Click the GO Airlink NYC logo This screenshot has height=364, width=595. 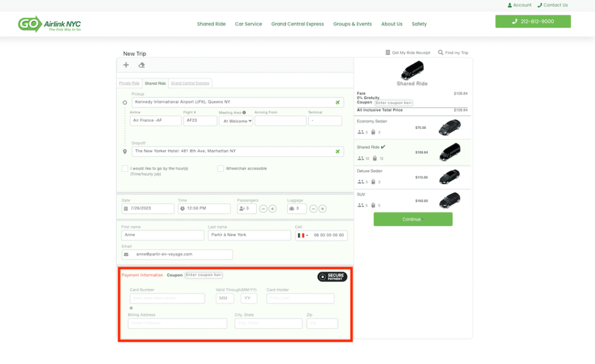(x=49, y=24)
